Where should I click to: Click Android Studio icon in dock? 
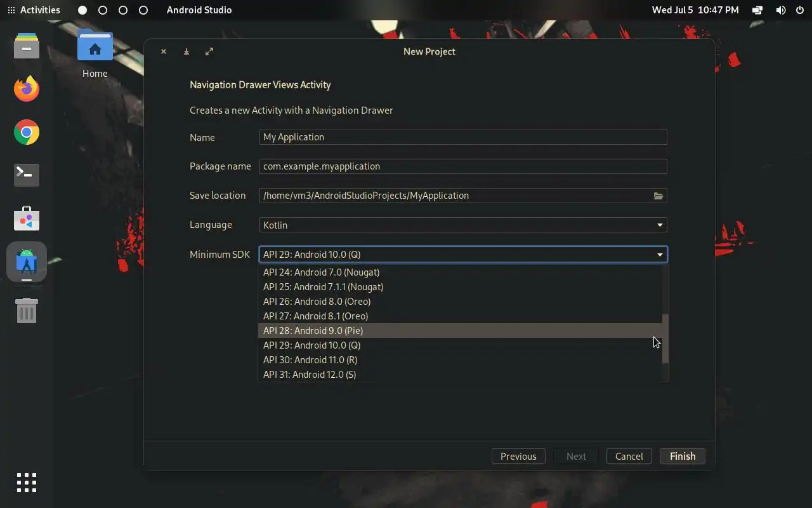tap(27, 261)
